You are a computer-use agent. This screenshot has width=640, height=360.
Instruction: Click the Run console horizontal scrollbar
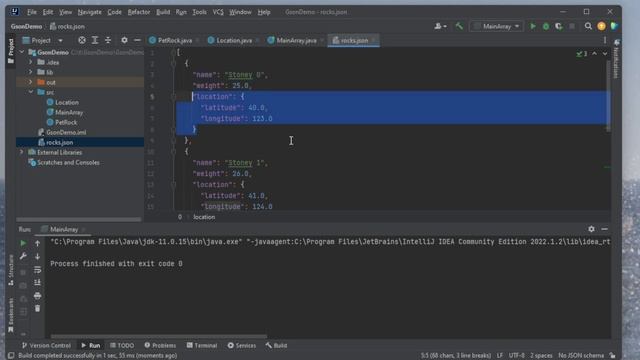tap(159, 336)
